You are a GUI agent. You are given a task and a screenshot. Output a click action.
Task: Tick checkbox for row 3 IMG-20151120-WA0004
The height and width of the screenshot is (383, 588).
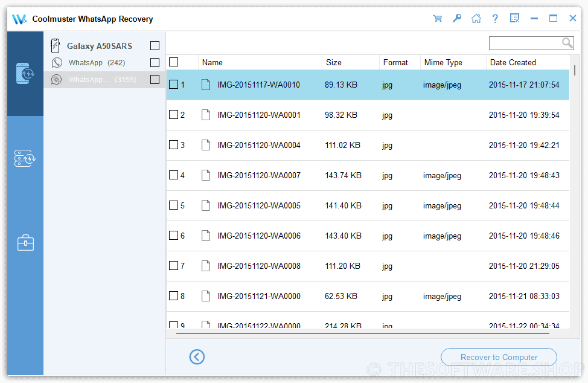[174, 145]
